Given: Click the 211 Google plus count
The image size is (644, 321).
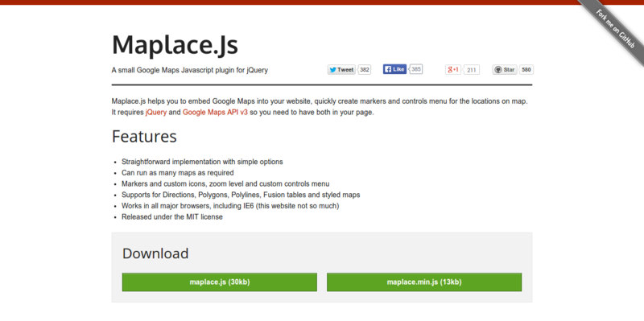Looking at the screenshot, I should tap(472, 70).
